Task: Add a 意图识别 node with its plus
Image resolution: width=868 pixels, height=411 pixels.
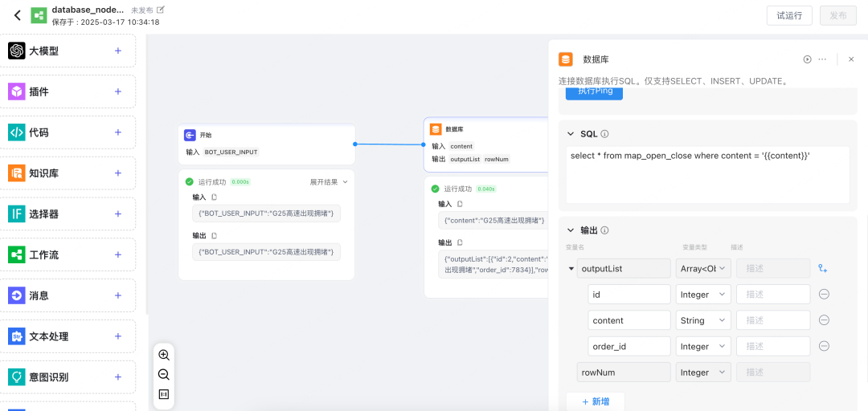Action: click(118, 377)
